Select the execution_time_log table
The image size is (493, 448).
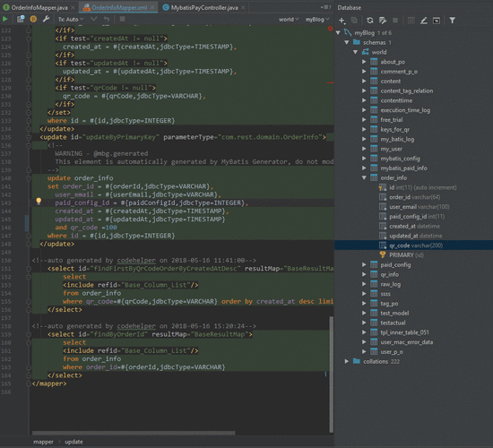pyautogui.click(x=405, y=110)
